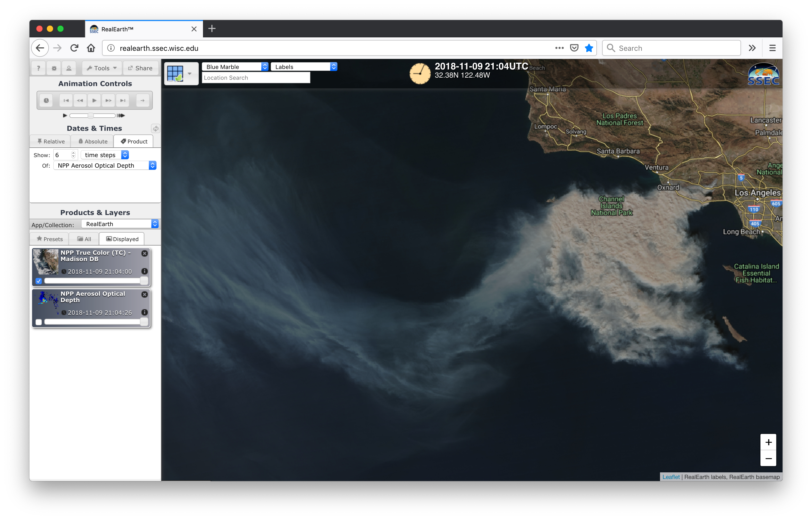Close the RealEarth browser tab
The image size is (812, 520).
(x=194, y=29)
